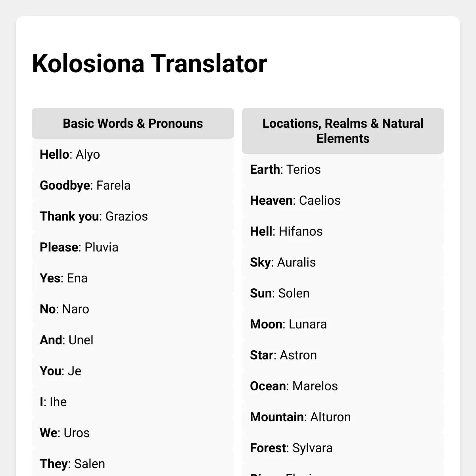Click the And: Unel entry
The height and width of the screenshot is (476, 476).
click(x=133, y=340)
